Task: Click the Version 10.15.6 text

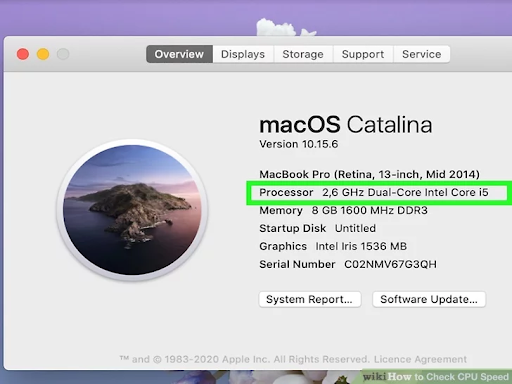Action: click(x=299, y=144)
